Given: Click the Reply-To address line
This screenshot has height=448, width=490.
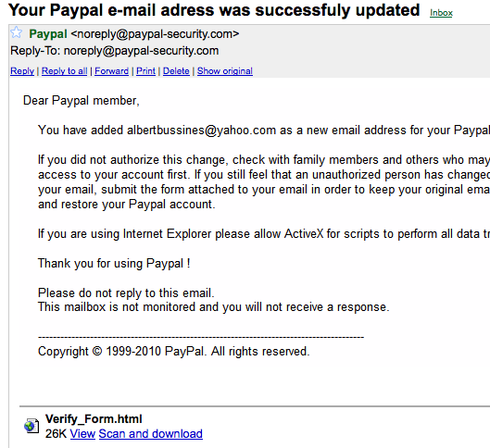Looking at the screenshot, I should click(x=114, y=51).
